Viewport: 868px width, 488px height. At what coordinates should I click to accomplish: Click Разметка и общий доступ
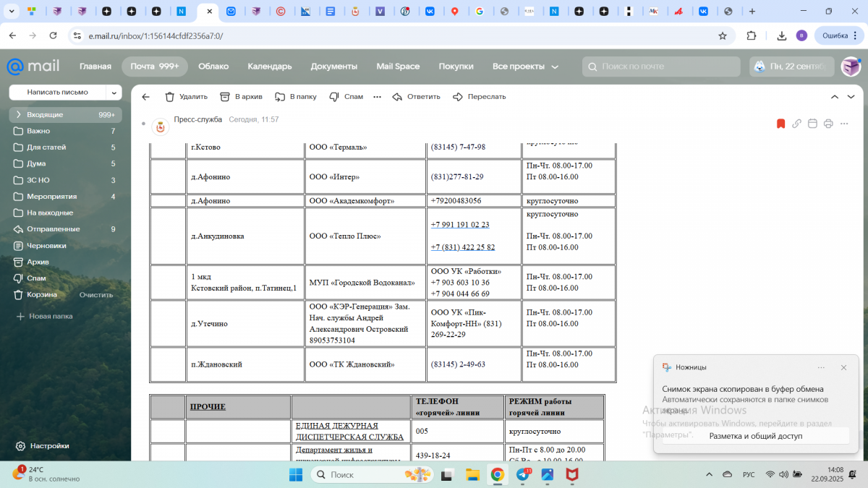point(756,436)
